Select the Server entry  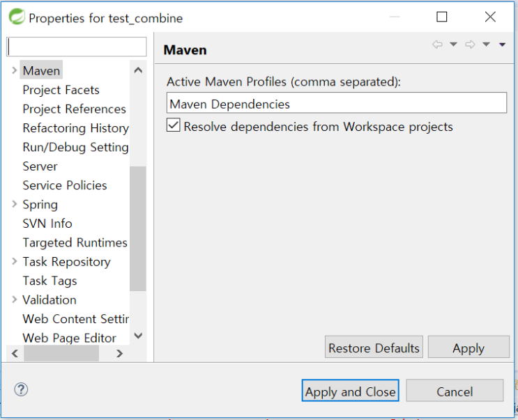40,166
